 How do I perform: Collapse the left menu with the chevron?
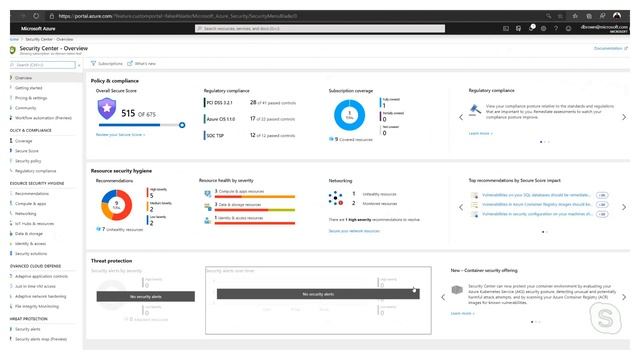(x=79, y=65)
